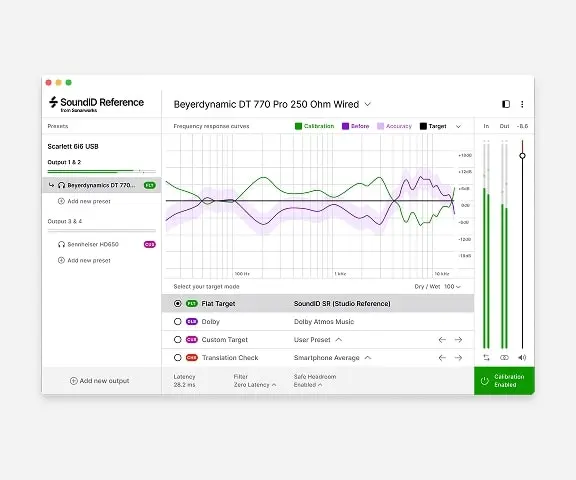The height and width of the screenshot is (480, 576).
Task: Click the Output 3 & 4 level bar
Action: click(102, 231)
